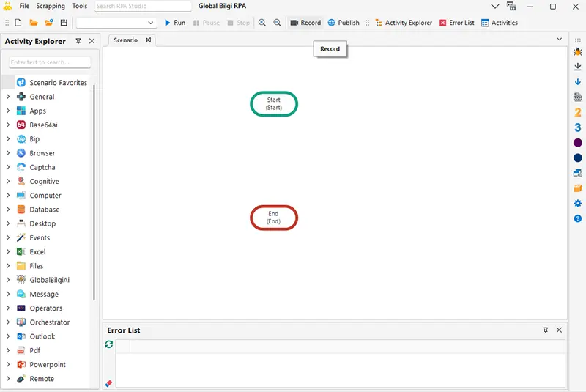The width and height of the screenshot is (586, 392).
Task: Zoom out with the magnifier minus icon
Action: pyautogui.click(x=278, y=23)
